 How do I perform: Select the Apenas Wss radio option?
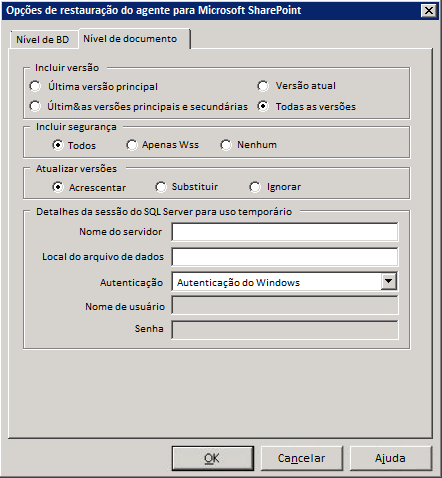pyautogui.click(x=132, y=145)
